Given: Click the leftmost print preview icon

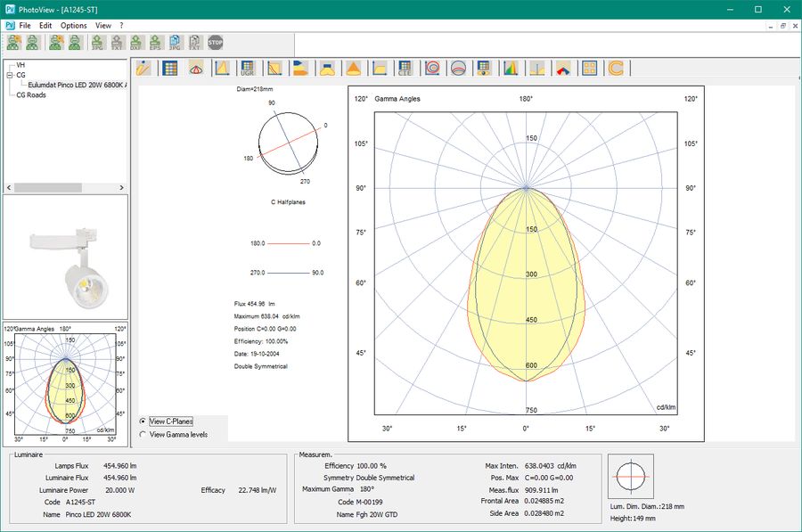Looking at the screenshot, I should [x=13, y=43].
